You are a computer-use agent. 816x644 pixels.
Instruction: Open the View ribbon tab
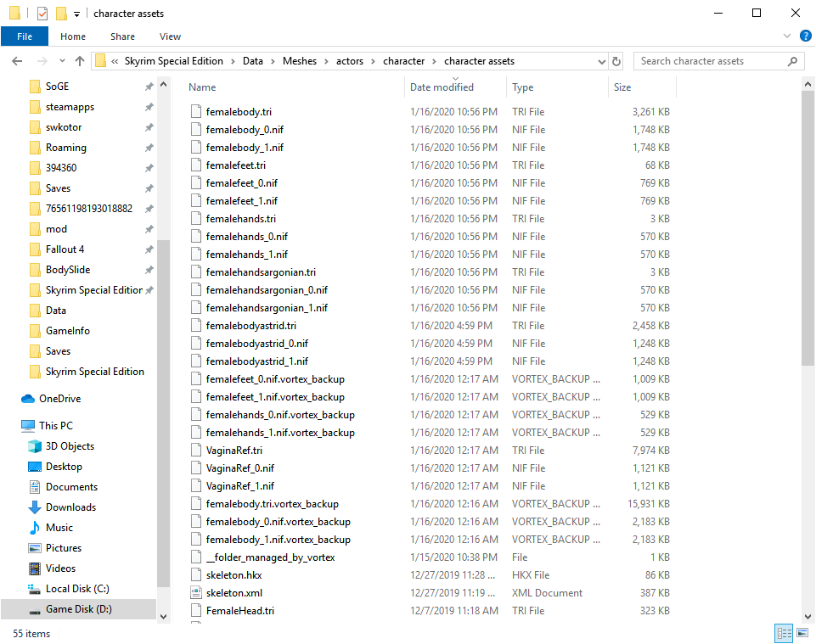tap(170, 36)
